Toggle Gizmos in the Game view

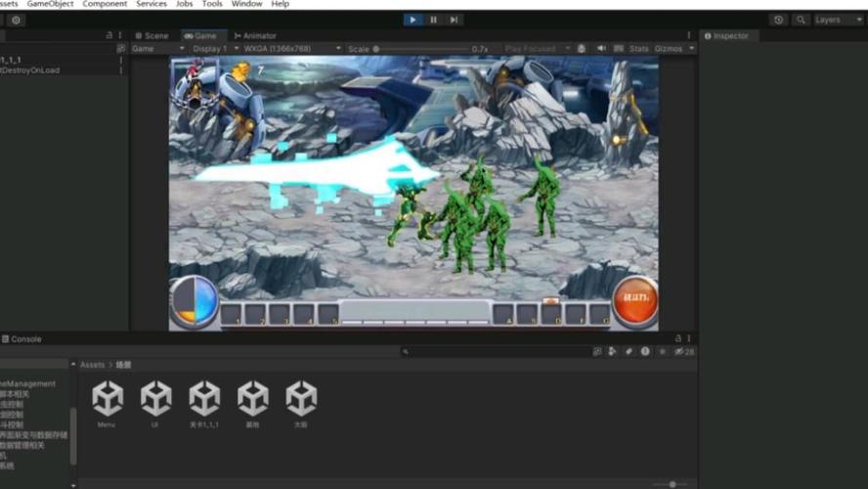[673, 49]
